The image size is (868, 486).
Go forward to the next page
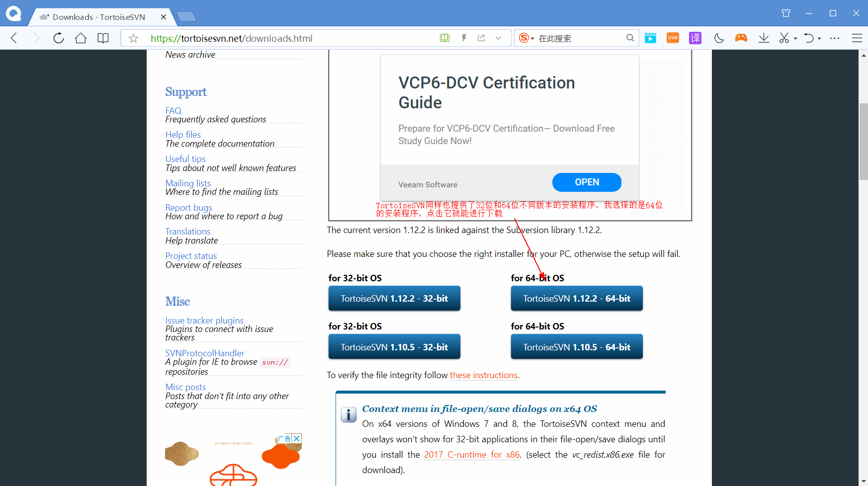pos(36,38)
